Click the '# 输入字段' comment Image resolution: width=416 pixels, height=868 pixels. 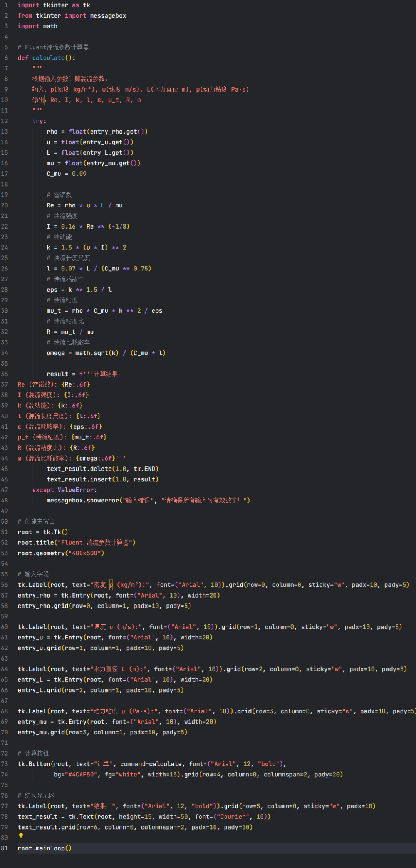tap(34, 574)
